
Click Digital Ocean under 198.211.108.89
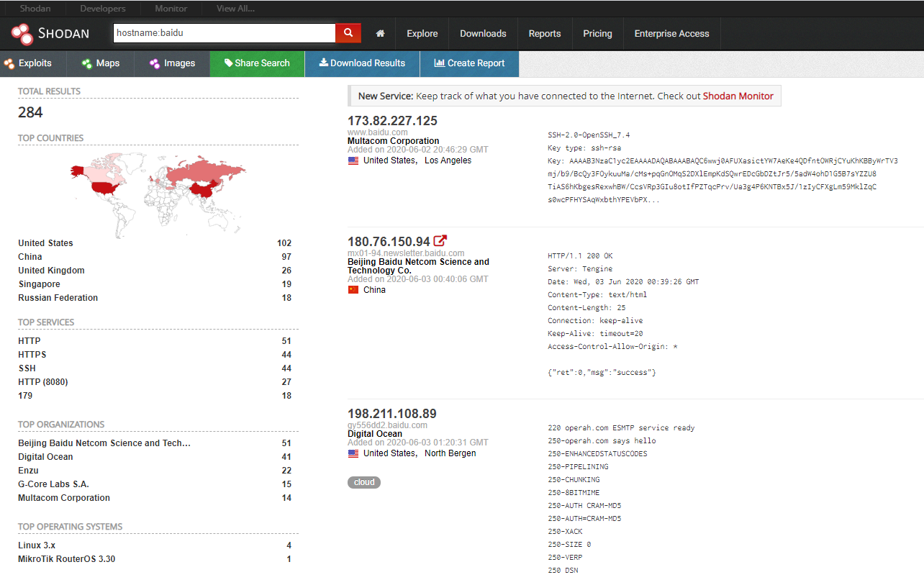375,434
